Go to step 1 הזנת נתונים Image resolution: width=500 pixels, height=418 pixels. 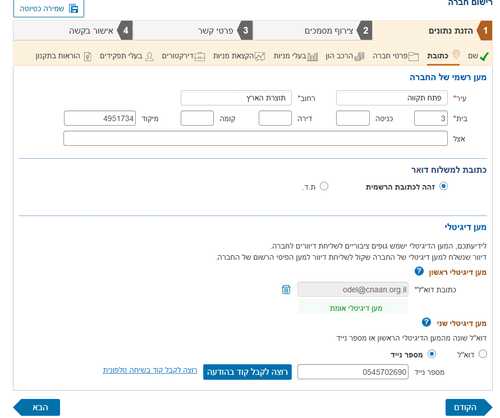(x=432, y=31)
